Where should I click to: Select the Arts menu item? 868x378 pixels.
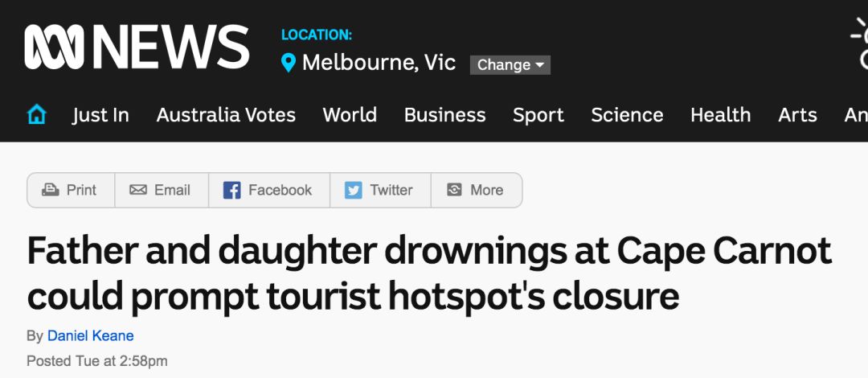(x=798, y=115)
